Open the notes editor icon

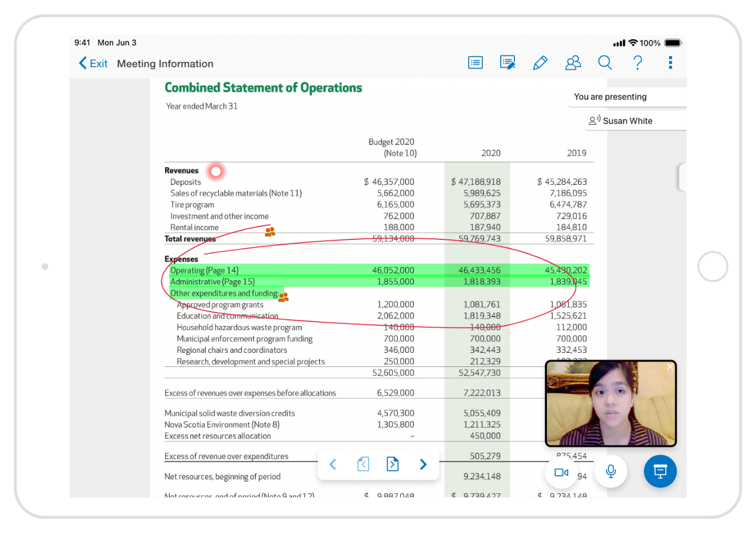[x=507, y=63]
